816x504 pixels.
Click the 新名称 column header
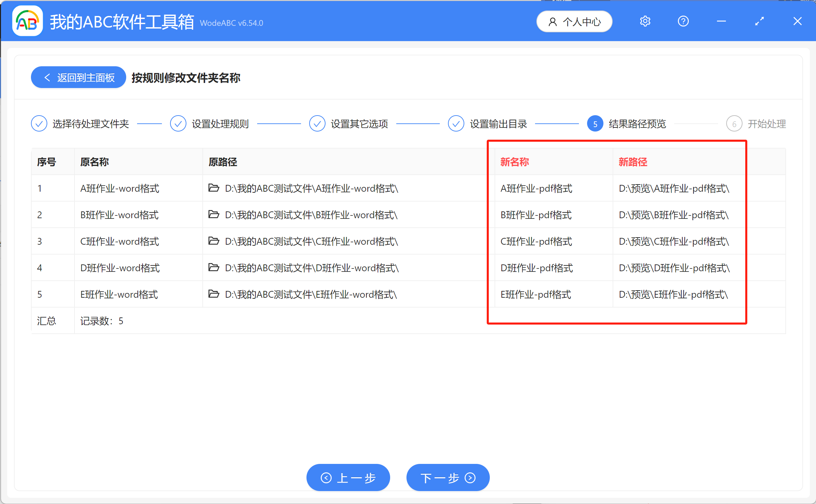(514, 162)
